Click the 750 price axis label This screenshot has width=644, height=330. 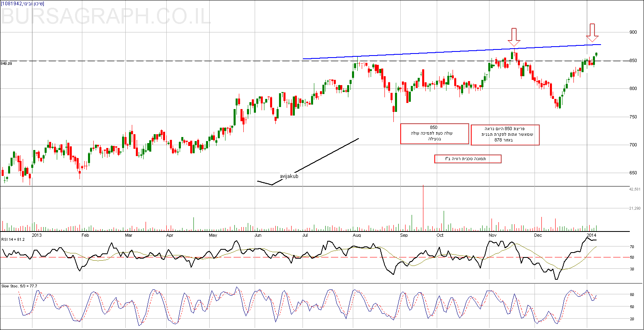pyautogui.click(x=633, y=117)
